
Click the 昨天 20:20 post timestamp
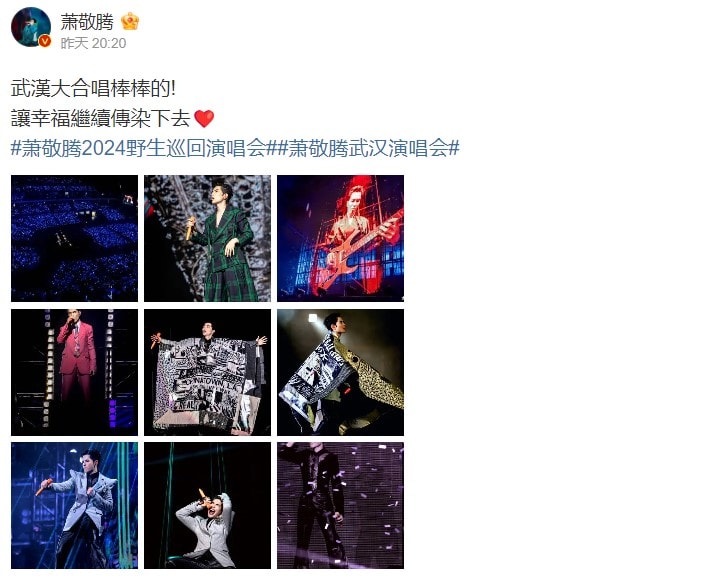(x=93, y=43)
